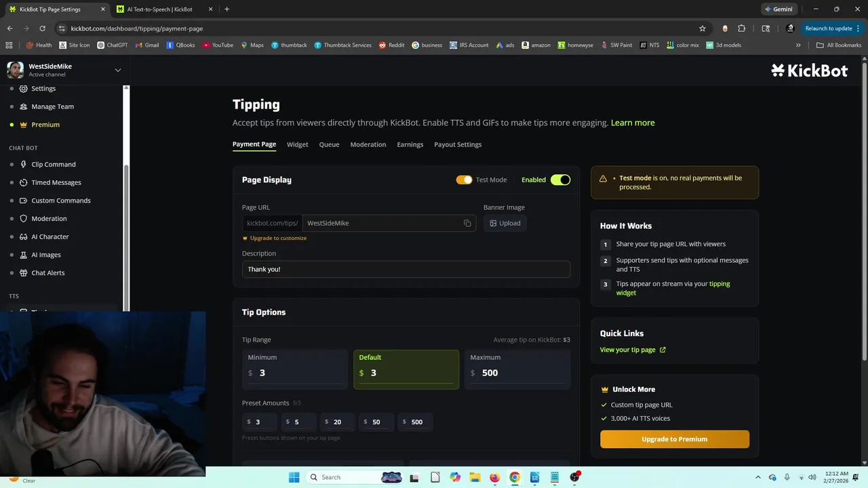Open the Chrome extensions puzzle icon
Viewport: 868px width, 488px height.
click(741, 28)
